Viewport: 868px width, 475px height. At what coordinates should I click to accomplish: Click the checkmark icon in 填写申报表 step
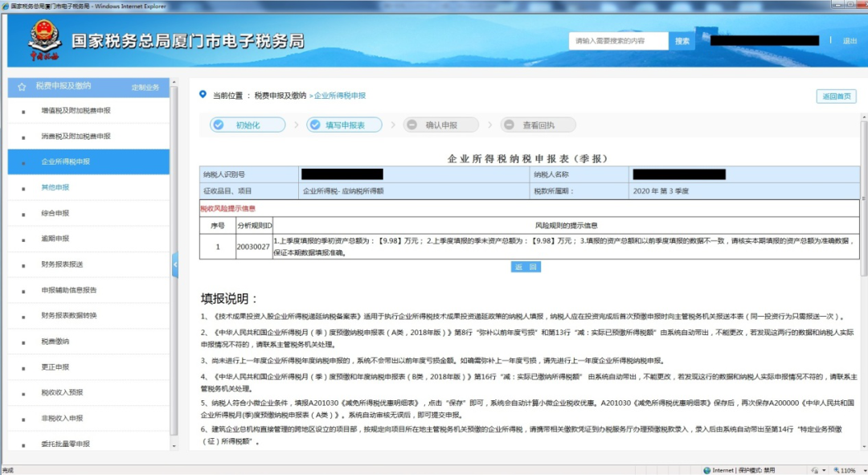(315, 125)
